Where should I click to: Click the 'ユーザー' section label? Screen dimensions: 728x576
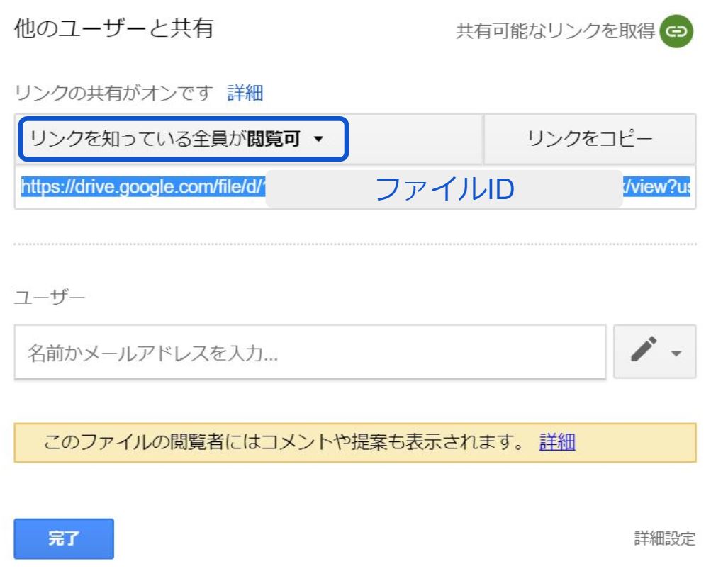tap(50, 297)
